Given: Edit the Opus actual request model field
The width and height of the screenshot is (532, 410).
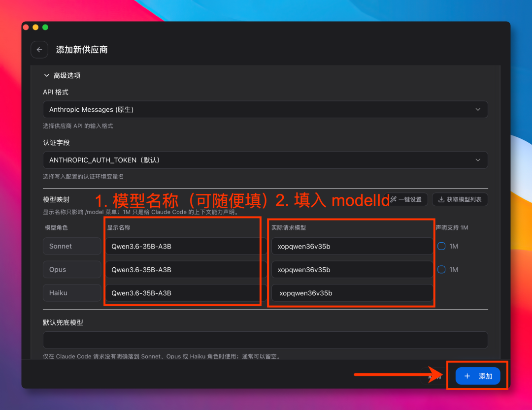Looking at the screenshot, I should coord(352,270).
